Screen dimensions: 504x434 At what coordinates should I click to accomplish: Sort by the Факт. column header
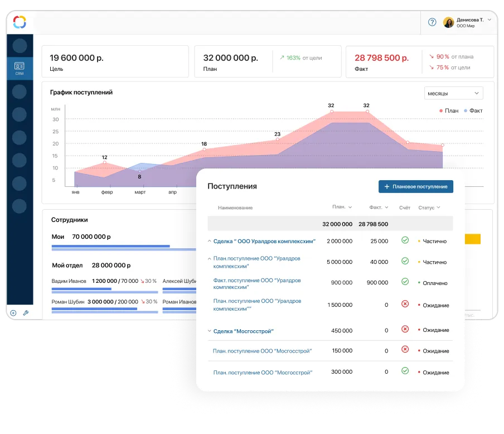click(x=379, y=207)
